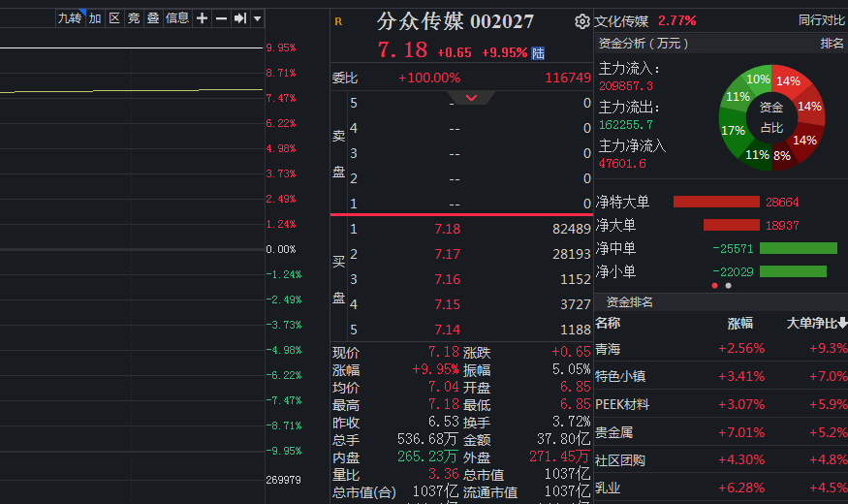Click buy level 2 price 7.17
848x504 pixels.
point(447,254)
